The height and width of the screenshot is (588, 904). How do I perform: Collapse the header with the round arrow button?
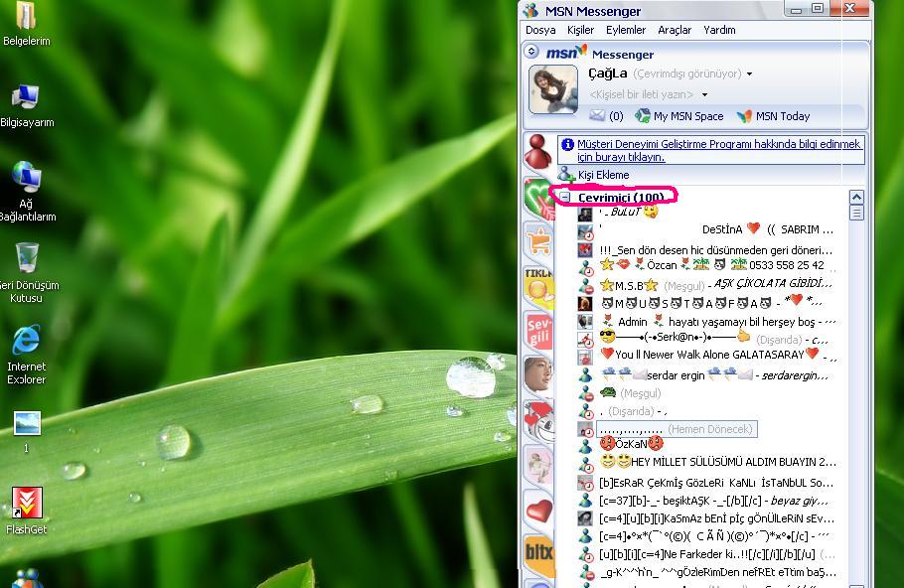click(x=531, y=52)
